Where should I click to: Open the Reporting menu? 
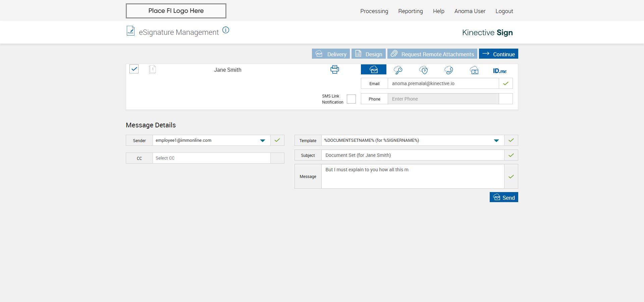pyautogui.click(x=410, y=11)
